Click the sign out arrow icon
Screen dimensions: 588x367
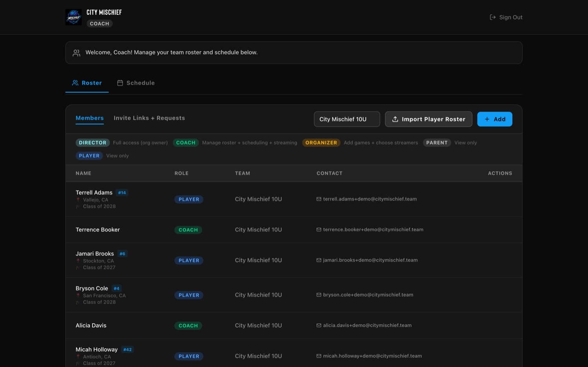[x=493, y=17]
